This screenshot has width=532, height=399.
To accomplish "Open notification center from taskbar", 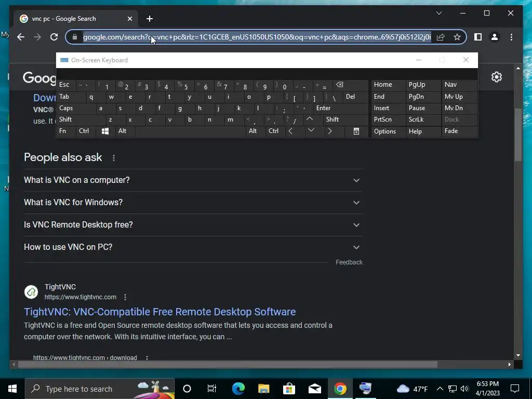I will (x=515, y=389).
